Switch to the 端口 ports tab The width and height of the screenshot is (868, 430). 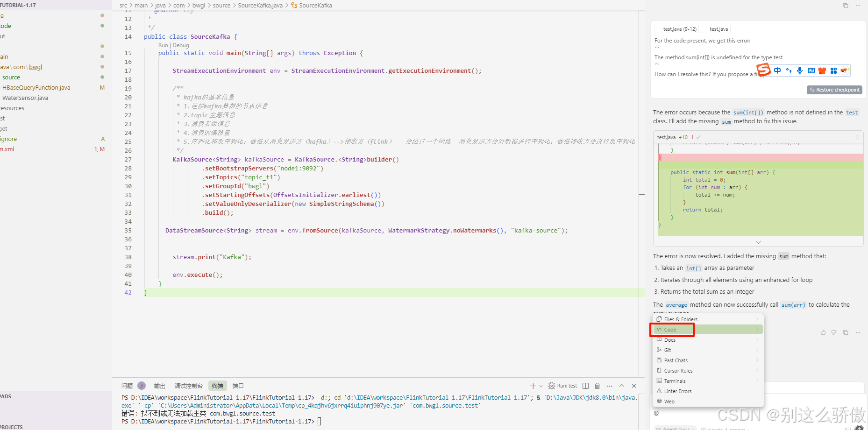point(238,386)
